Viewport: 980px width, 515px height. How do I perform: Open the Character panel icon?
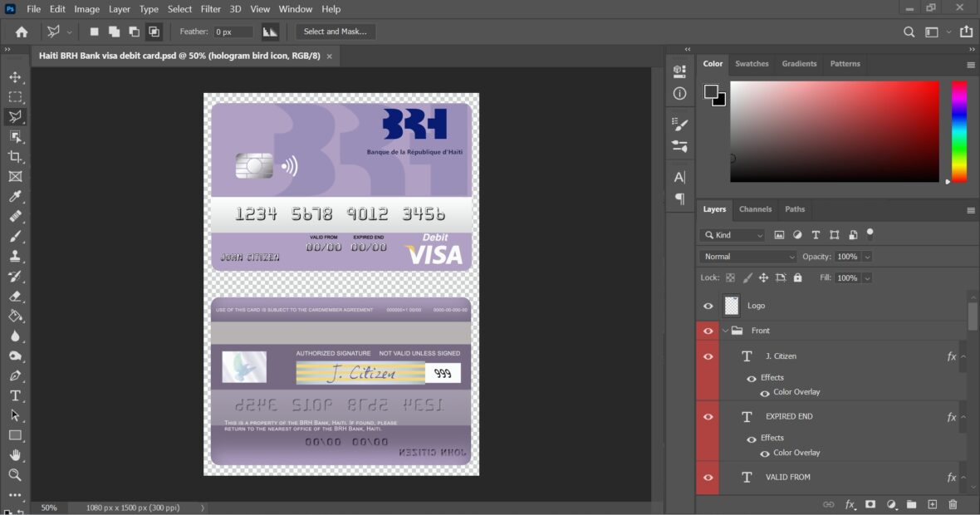pos(679,176)
